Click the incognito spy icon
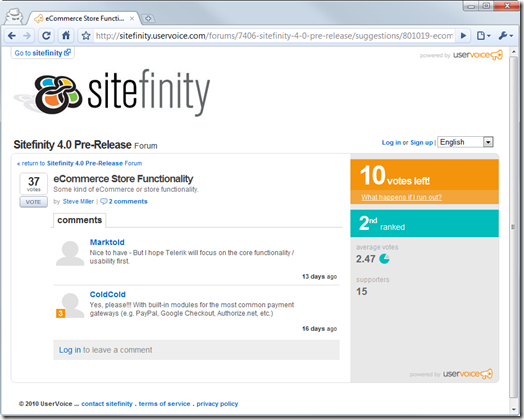This screenshot has height=420, width=524. pyautogui.click(x=14, y=16)
